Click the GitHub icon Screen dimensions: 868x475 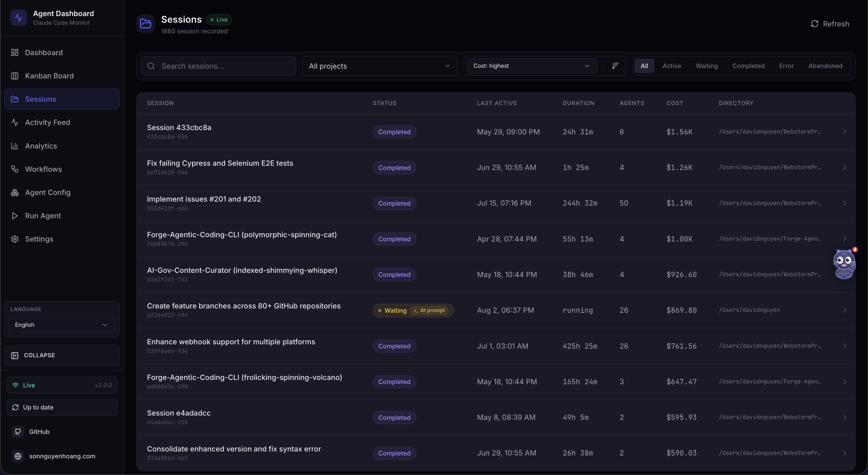(18, 432)
